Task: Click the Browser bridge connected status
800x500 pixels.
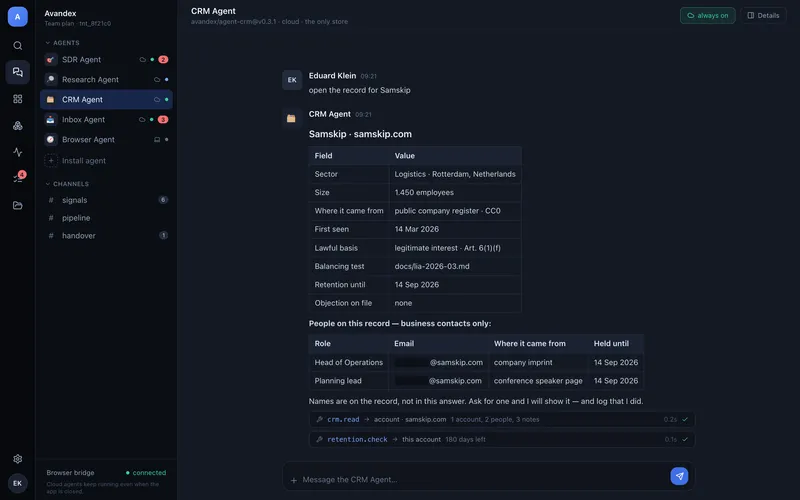Action: point(146,473)
